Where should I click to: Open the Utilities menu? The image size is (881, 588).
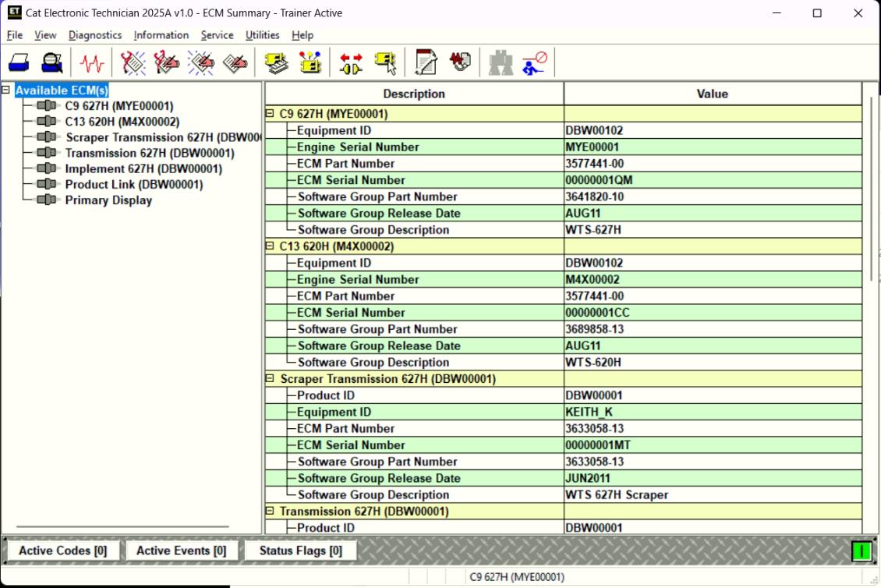[x=263, y=35]
